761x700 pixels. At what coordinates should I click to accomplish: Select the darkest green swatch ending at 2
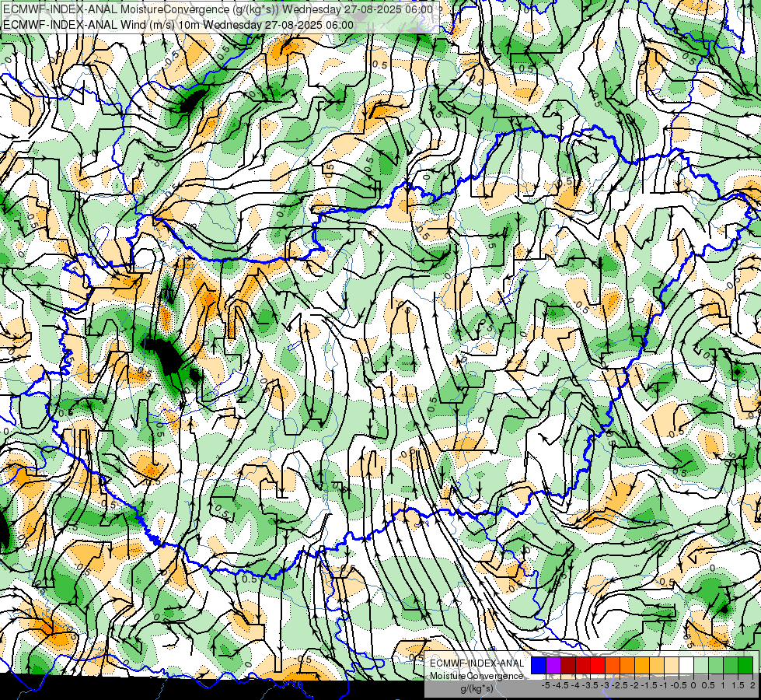(745, 665)
